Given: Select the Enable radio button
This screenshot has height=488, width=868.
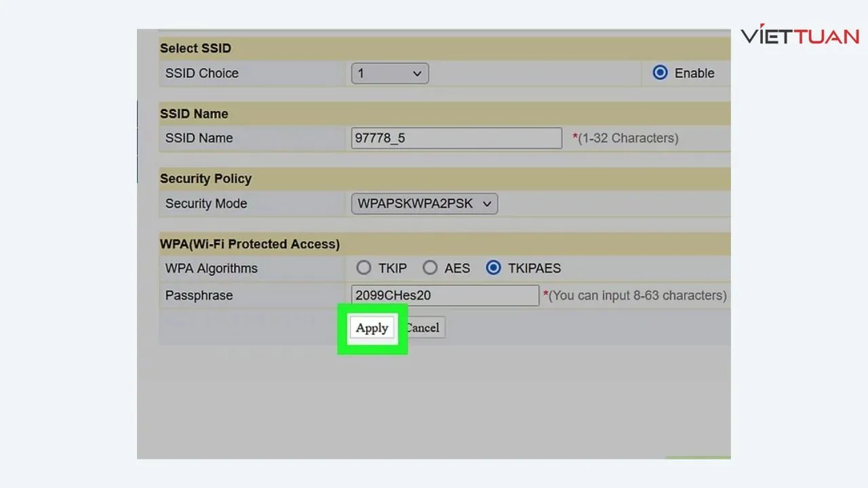Looking at the screenshot, I should click(660, 73).
